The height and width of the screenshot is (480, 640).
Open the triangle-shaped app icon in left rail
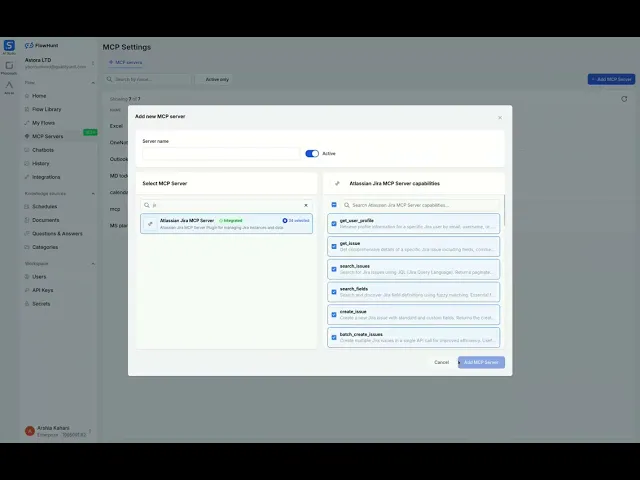9,87
